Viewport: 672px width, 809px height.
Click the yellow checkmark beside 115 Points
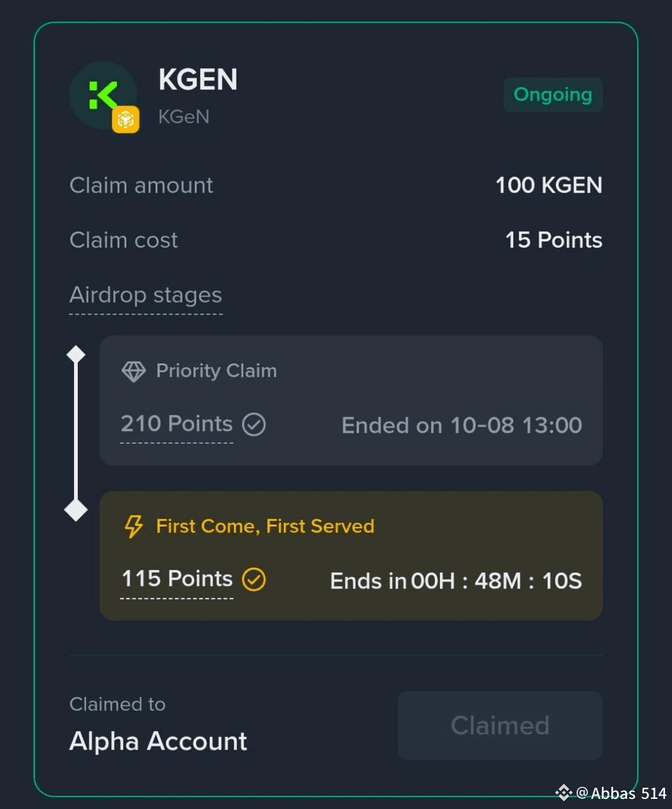point(254,579)
